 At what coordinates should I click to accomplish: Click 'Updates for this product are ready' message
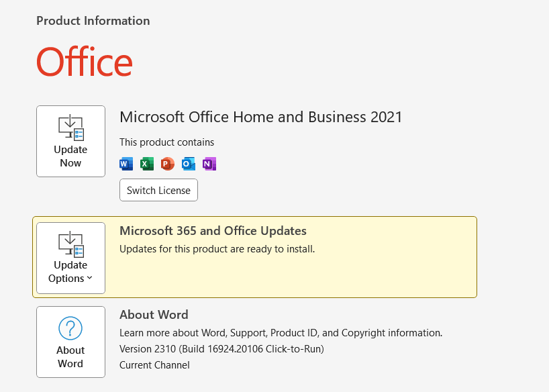point(217,249)
